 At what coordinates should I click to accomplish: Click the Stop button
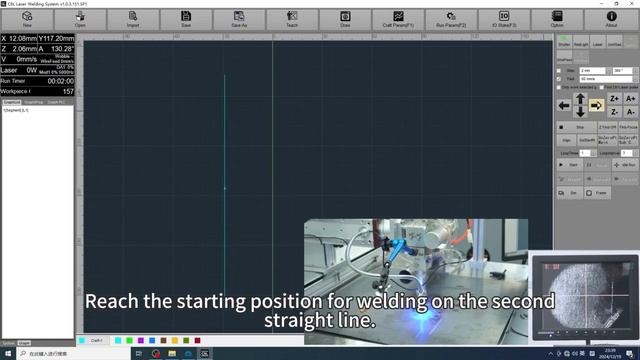click(x=577, y=127)
